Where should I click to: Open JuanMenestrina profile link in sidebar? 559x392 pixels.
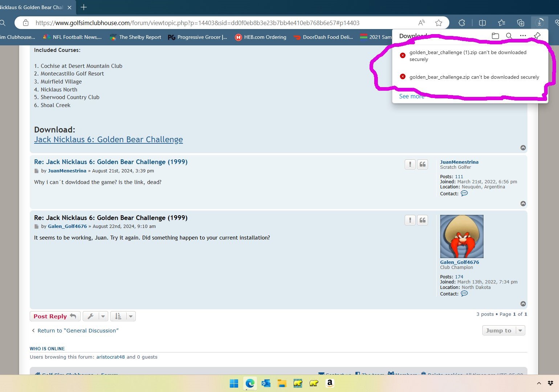click(459, 162)
